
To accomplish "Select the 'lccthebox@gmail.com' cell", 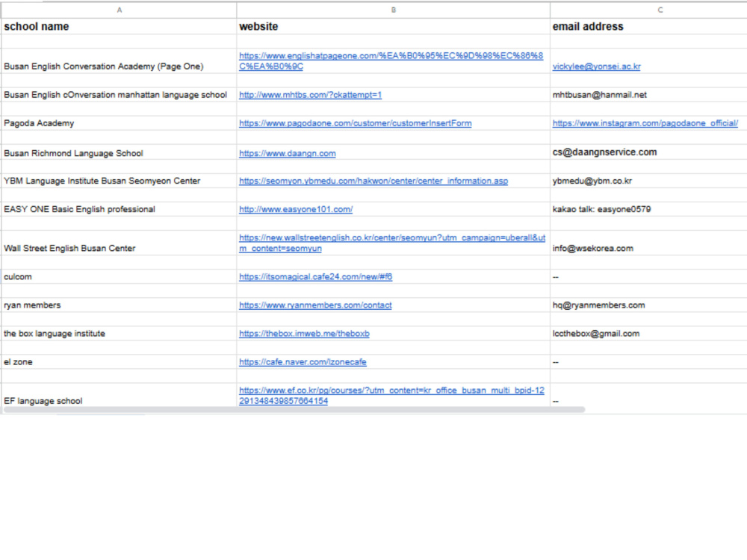I will click(649, 334).
